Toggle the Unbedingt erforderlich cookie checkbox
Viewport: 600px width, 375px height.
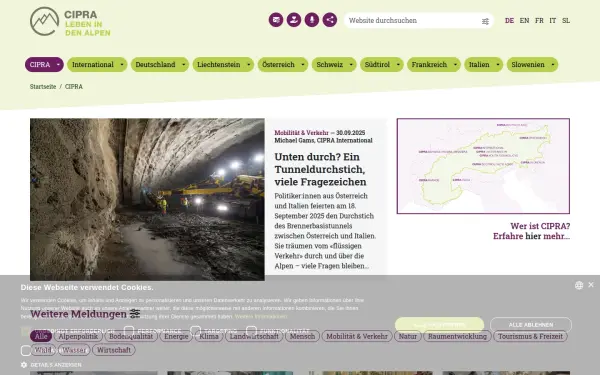26,331
